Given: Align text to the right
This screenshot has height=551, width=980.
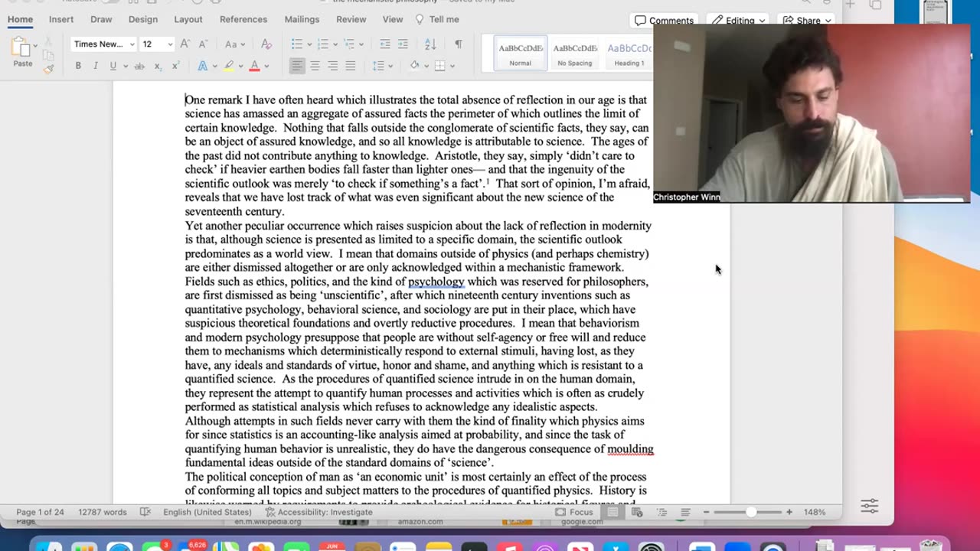Looking at the screenshot, I should (x=332, y=67).
